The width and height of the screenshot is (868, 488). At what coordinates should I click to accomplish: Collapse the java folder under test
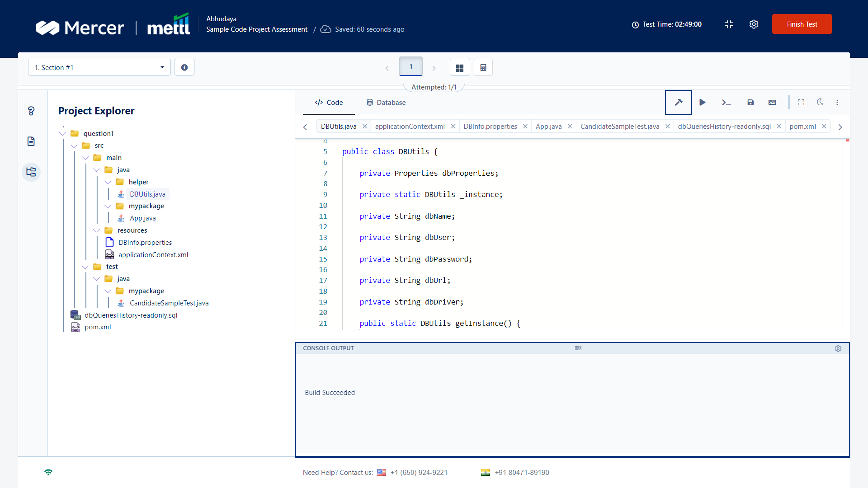click(x=97, y=279)
